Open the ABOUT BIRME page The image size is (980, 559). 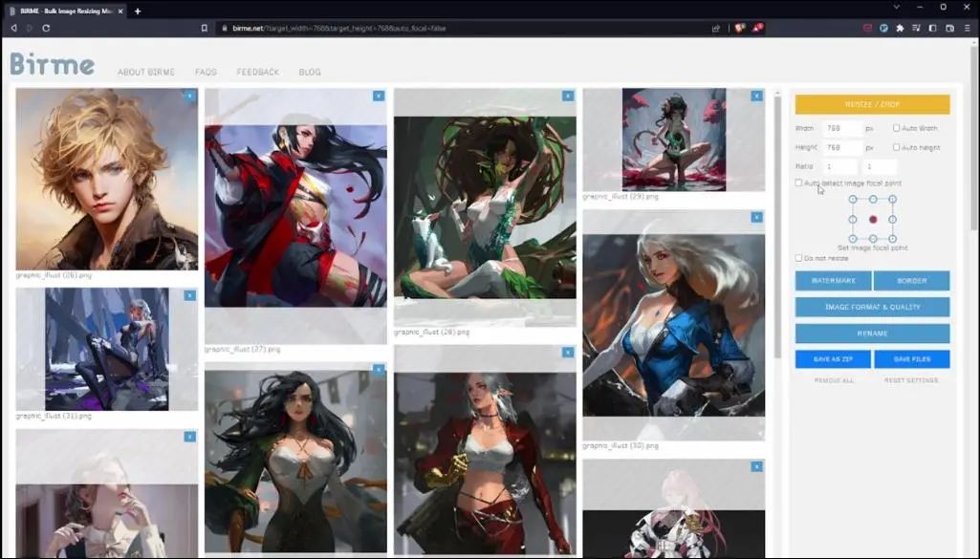146,73
